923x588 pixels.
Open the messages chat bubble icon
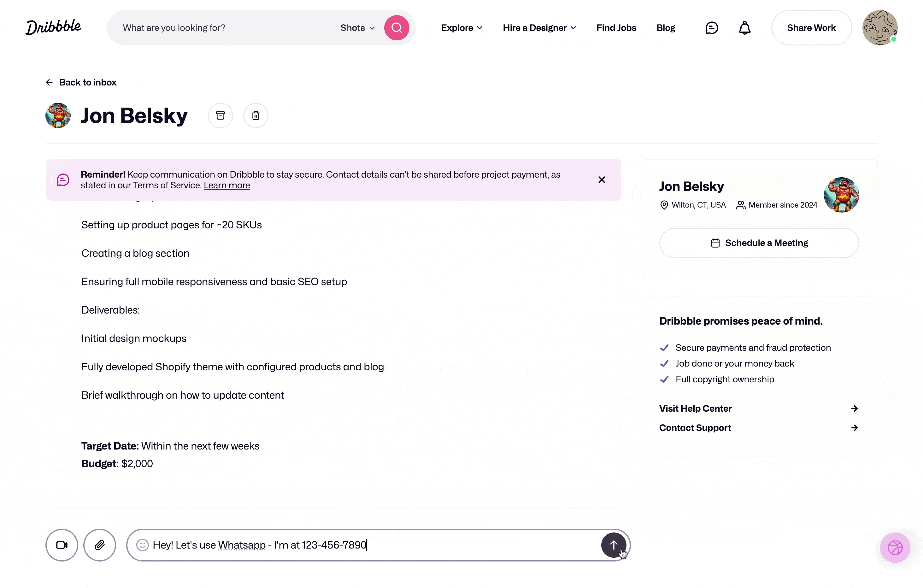(x=711, y=27)
